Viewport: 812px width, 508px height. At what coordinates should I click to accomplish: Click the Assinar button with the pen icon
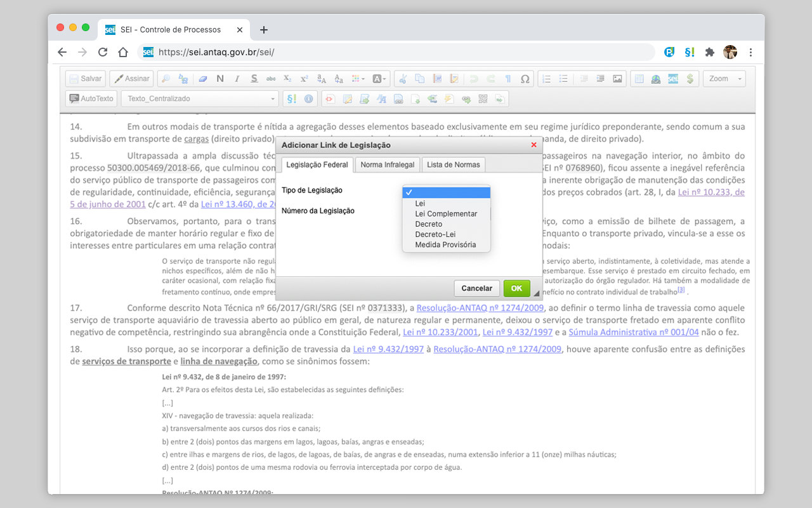(131, 79)
